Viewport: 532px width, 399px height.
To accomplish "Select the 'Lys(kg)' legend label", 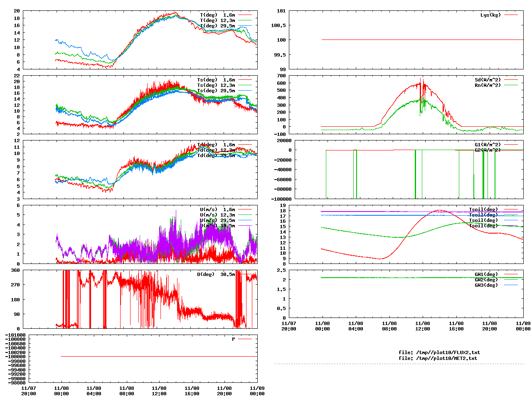I will point(490,15).
